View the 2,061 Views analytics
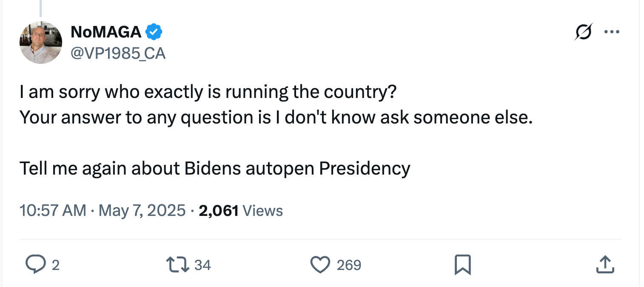This screenshot has width=644, height=287. (x=218, y=210)
